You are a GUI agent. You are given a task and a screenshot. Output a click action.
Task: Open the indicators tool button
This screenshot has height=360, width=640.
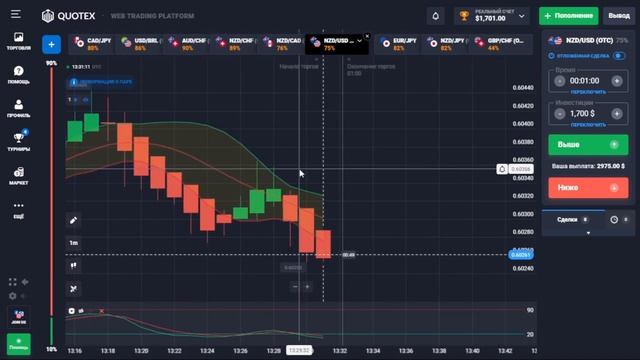[73, 289]
